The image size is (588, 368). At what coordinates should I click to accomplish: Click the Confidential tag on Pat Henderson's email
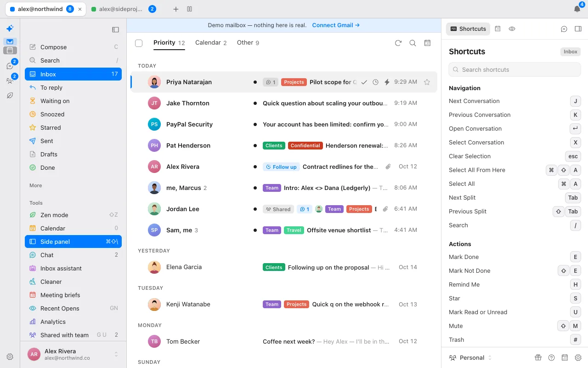305,146
